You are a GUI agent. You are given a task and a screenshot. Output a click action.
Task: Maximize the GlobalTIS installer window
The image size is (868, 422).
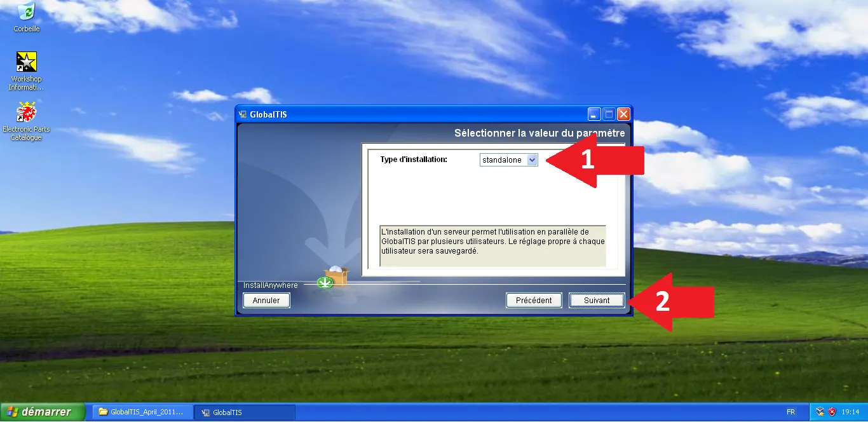(609, 114)
